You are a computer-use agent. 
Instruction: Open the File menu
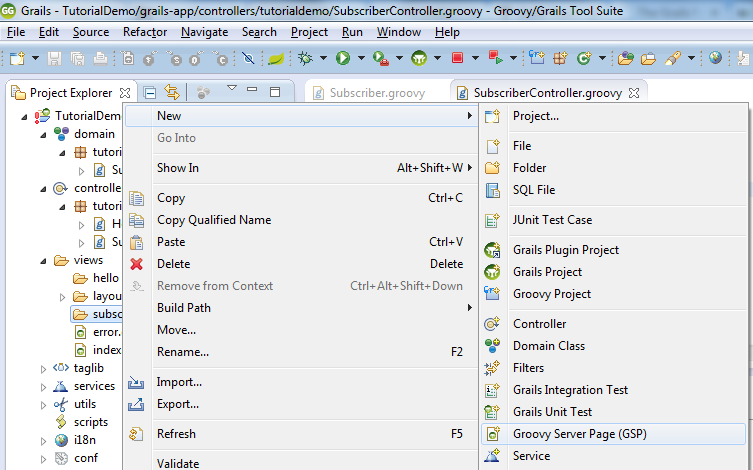(x=16, y=32)
